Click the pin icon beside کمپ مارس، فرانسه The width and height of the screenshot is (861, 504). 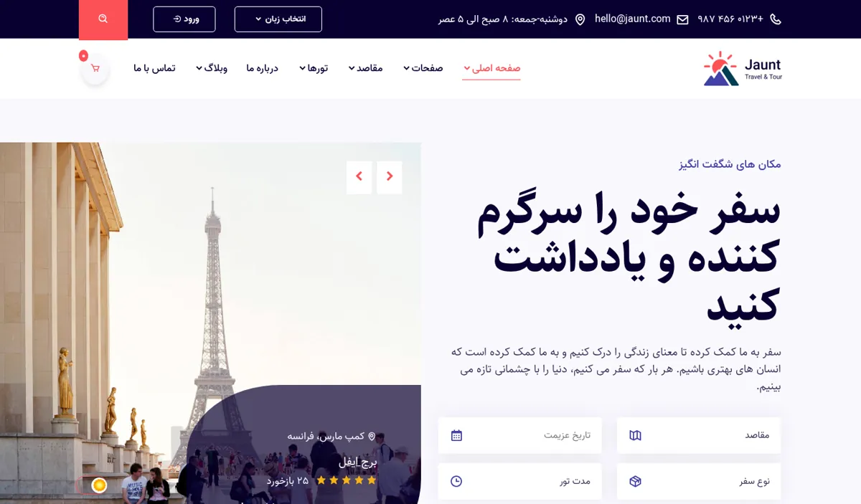pos(372,436)
